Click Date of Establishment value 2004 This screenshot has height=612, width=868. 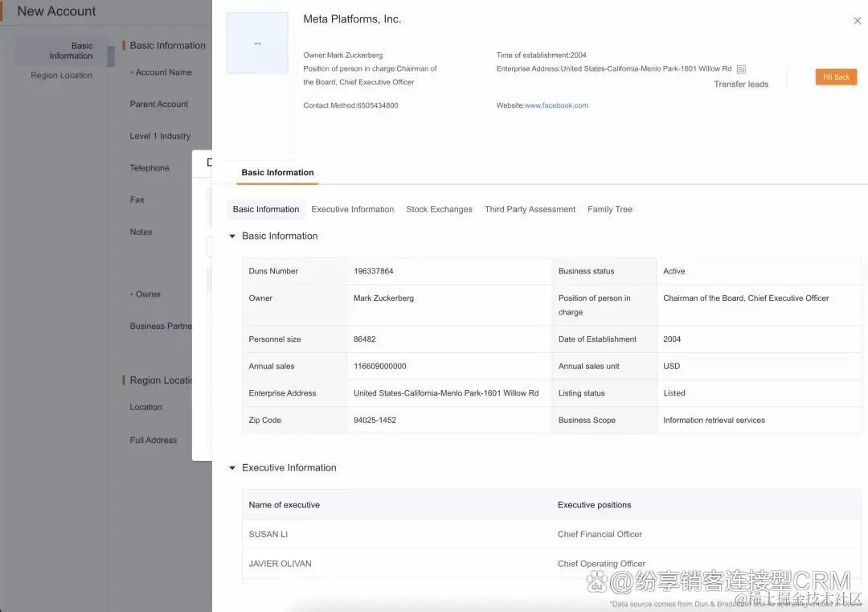click(672, 339)
